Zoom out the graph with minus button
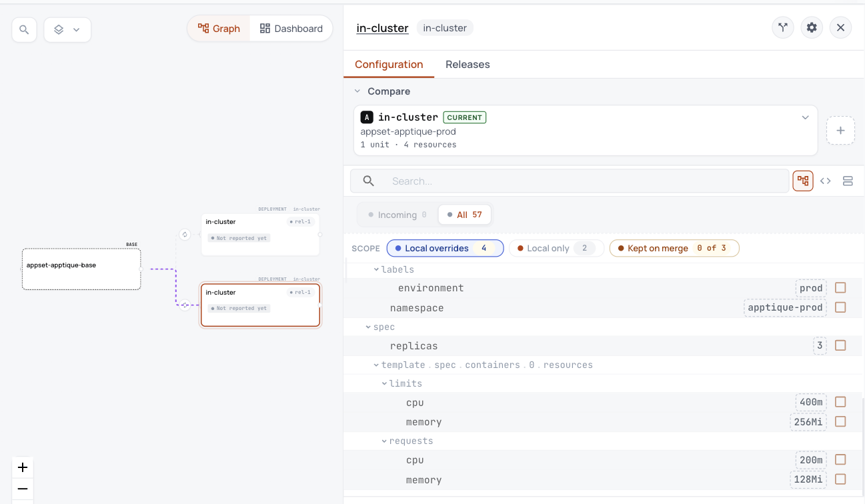The width and height of the screenshot is (865, 504). point(23,489)
